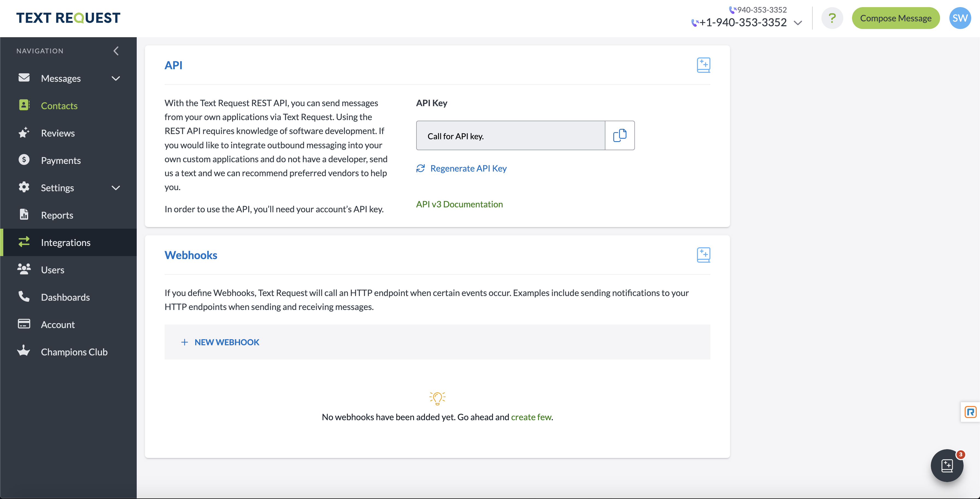Click the Account card icon

tap(24, 324)
